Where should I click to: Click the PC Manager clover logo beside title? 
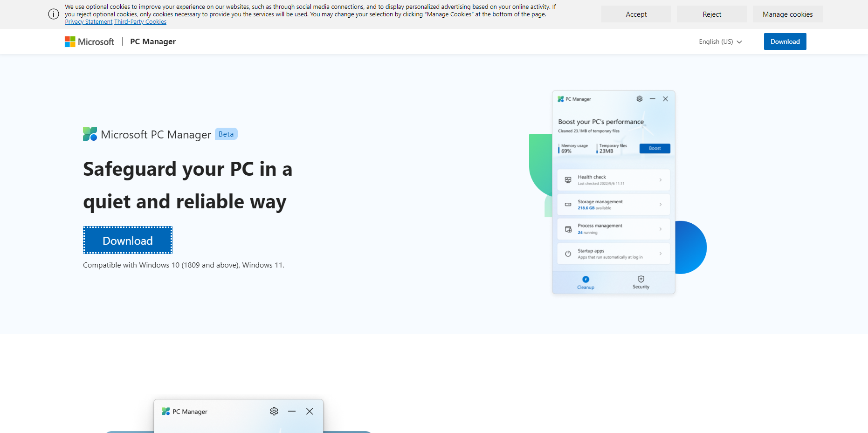coord(90,134)
